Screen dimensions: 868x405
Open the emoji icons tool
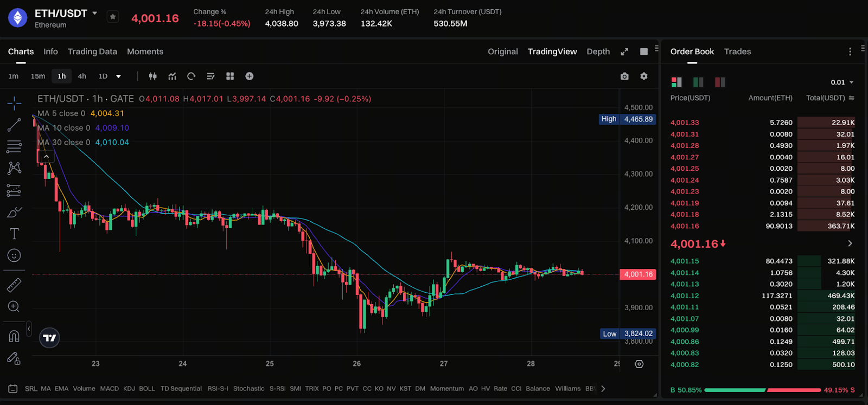point(14,255)
